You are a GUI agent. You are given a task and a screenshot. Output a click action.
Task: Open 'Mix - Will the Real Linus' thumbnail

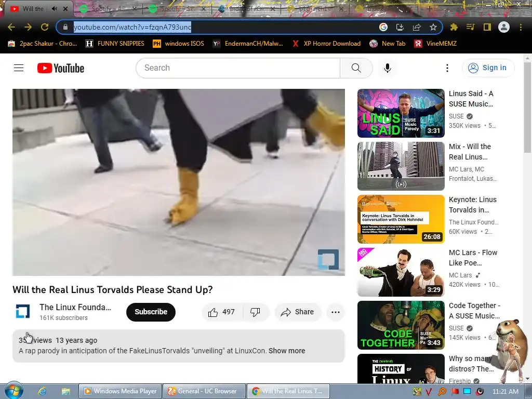point(401,166)
